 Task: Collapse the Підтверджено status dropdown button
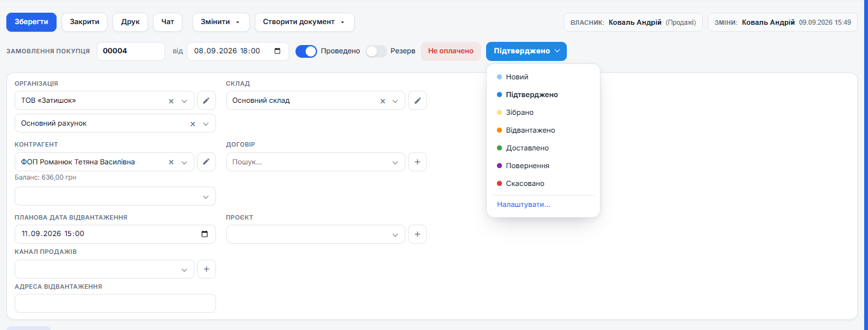pos(526,51)
